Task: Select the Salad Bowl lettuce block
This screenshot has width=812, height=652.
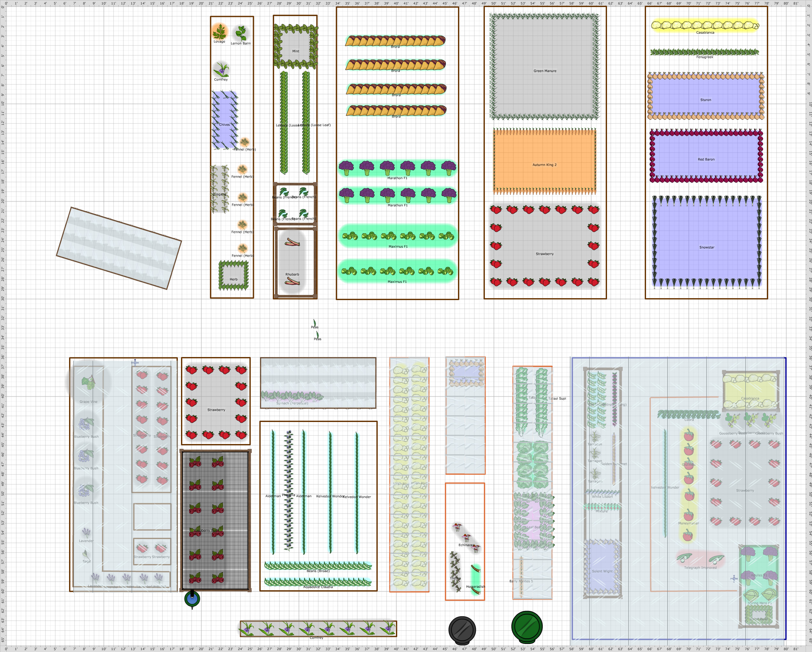Action: [758, 615]
